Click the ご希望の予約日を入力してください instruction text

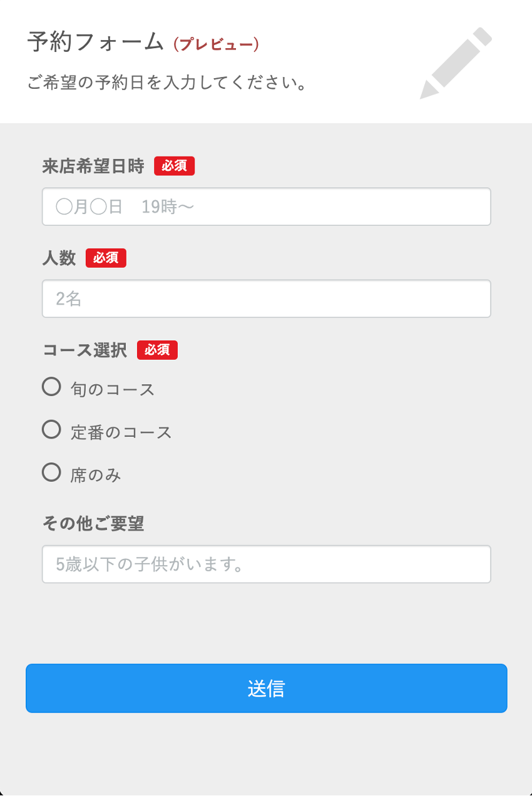coord(167,83)
